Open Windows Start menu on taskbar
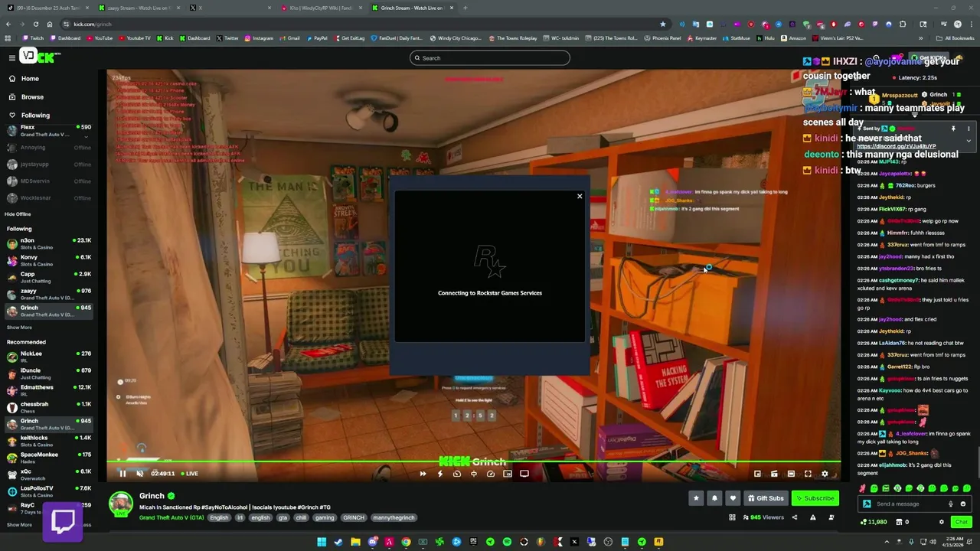This screenshot has width=980, height=551. 322,542
